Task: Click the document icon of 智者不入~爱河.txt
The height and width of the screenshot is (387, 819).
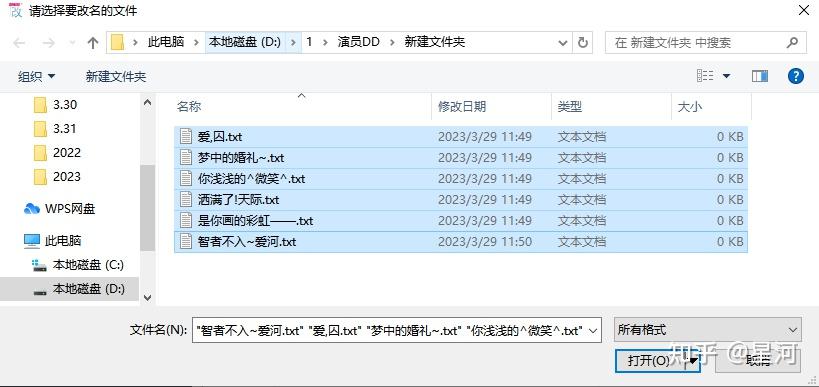Action: click(186, 241)
